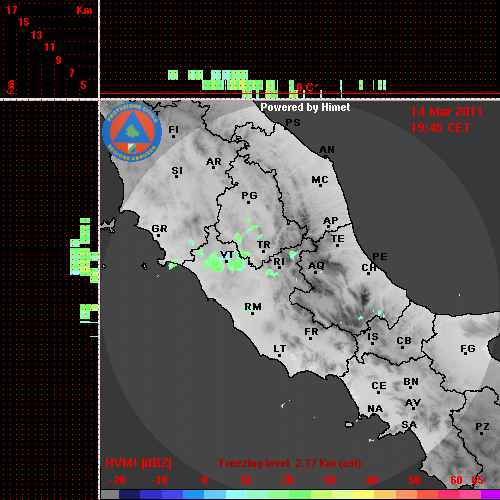
Task: Click the AQ city label
Action: click(316, 266)
